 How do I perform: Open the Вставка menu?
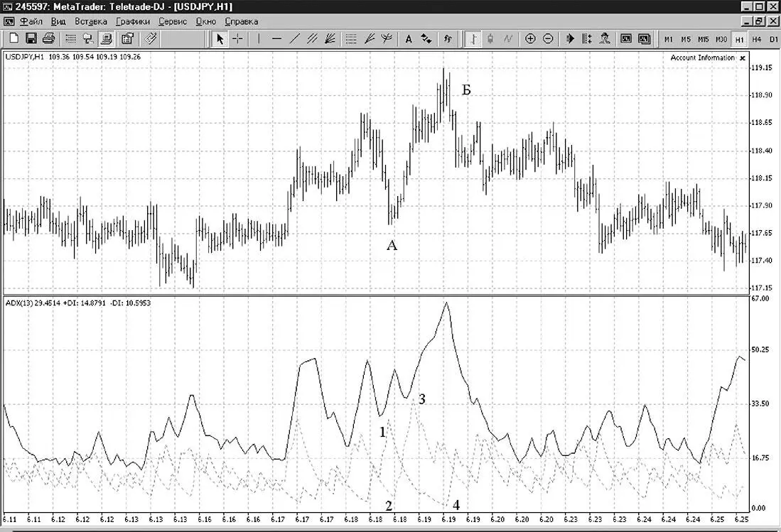coord(91,21)
